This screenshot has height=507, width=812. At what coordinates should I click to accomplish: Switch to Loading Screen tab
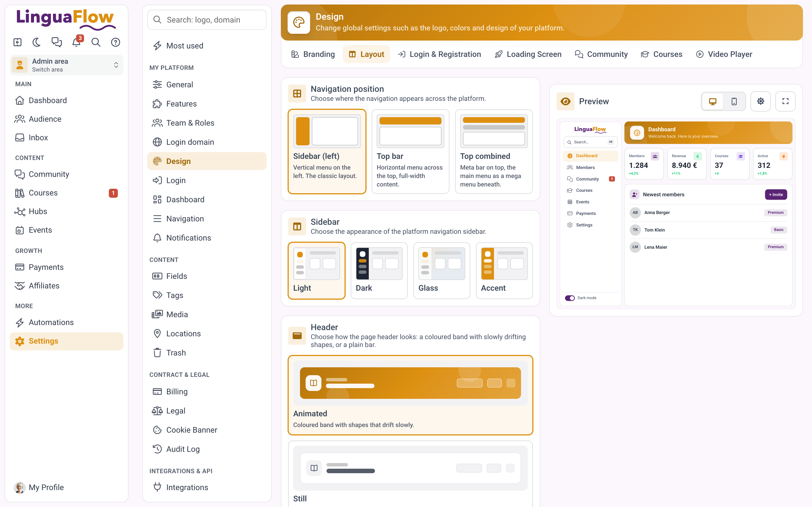528,54
